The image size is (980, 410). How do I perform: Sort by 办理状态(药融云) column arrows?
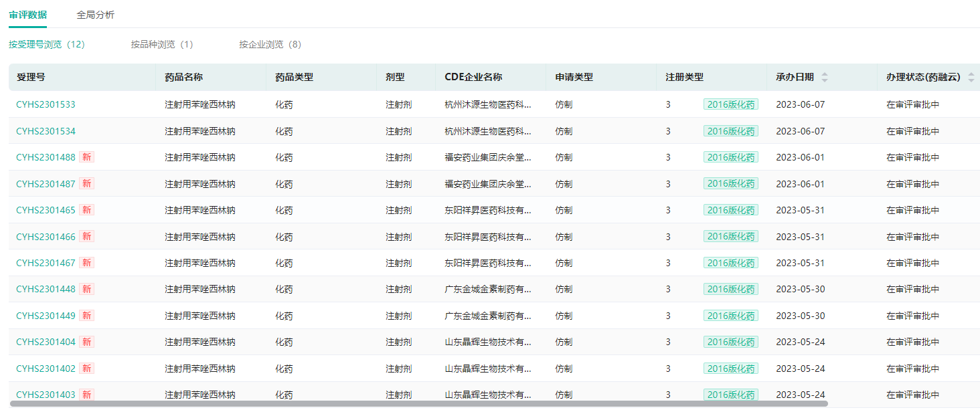pyautogui.click(x=971, y=77)
